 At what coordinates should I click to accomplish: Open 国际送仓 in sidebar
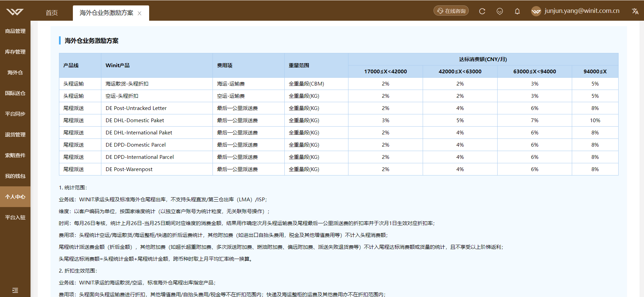coord(15,93)
